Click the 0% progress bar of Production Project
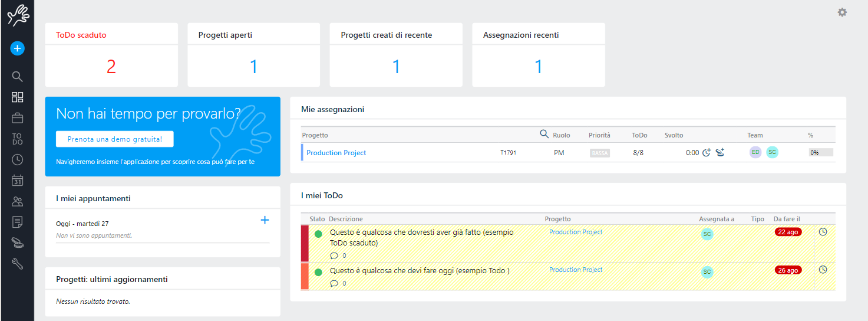This screenshot has width=868, height=321. click(x=820, y=153)
